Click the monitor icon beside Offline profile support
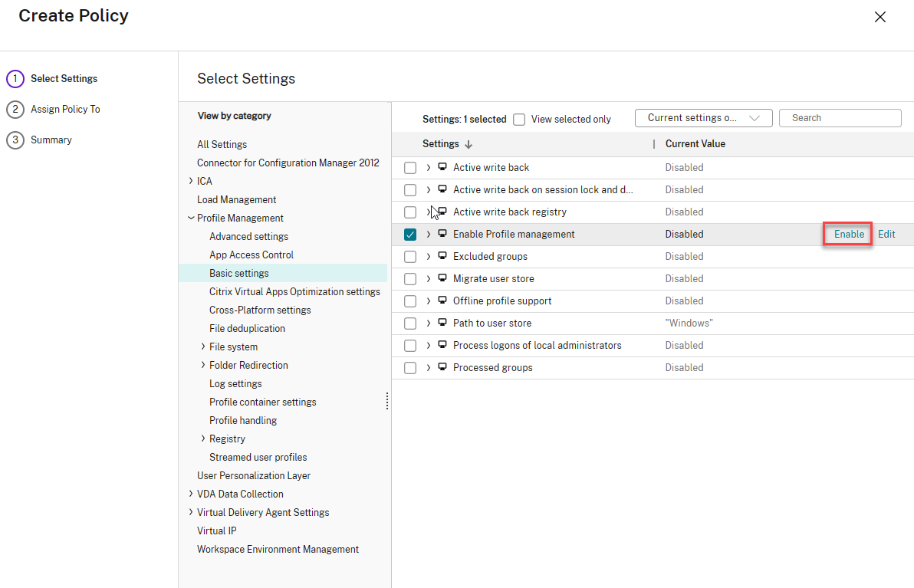Viewport: 914px width, 588px height. [442, 301]
